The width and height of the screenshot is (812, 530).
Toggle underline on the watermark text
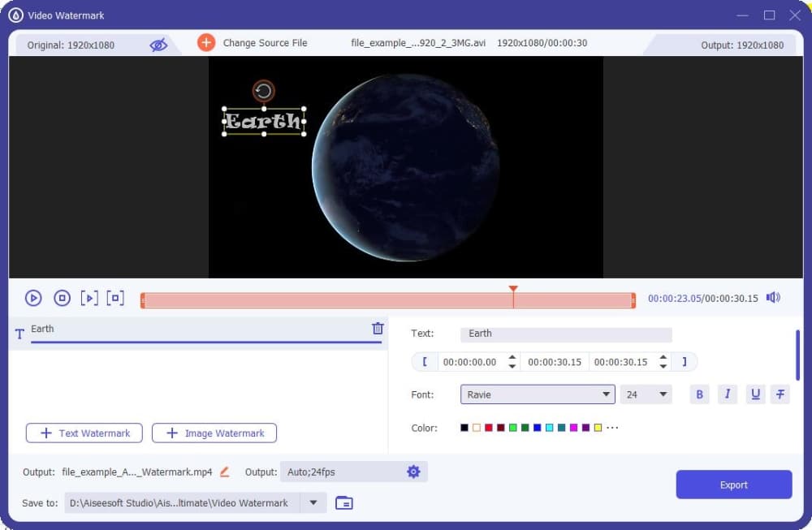pyautogui.click(x=755, y=394)
